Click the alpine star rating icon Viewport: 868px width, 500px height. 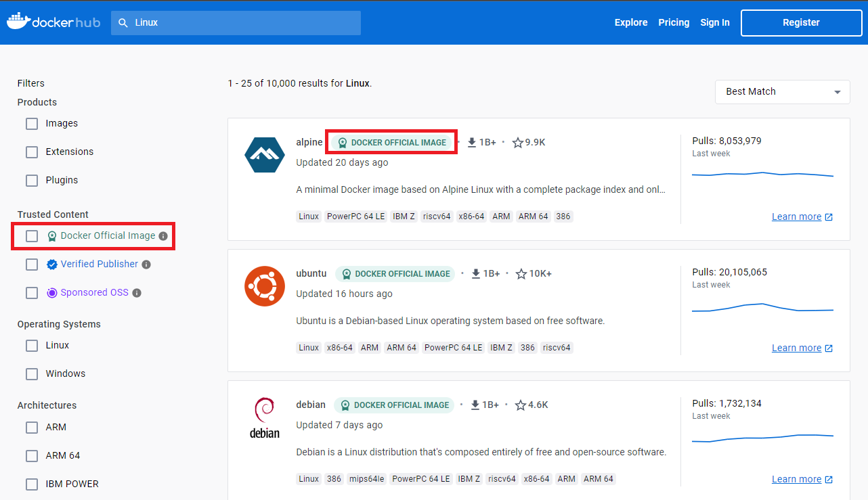click(518, 142)
